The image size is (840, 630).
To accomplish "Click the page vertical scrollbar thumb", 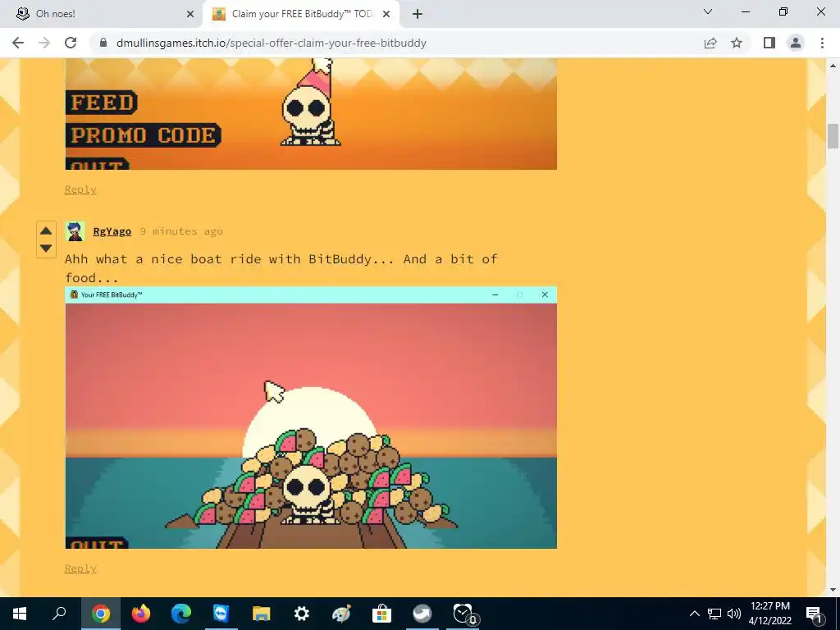I will [x=833, y=135].
